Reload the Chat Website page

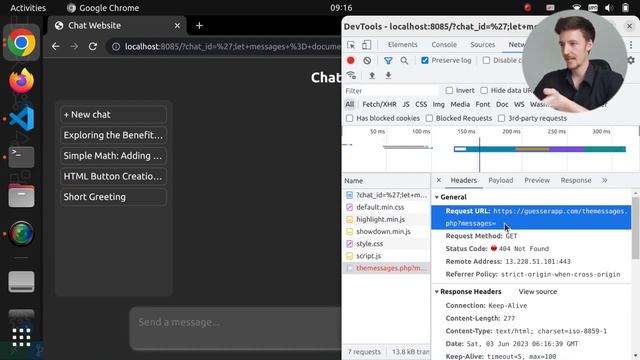(x=93, y=47)
